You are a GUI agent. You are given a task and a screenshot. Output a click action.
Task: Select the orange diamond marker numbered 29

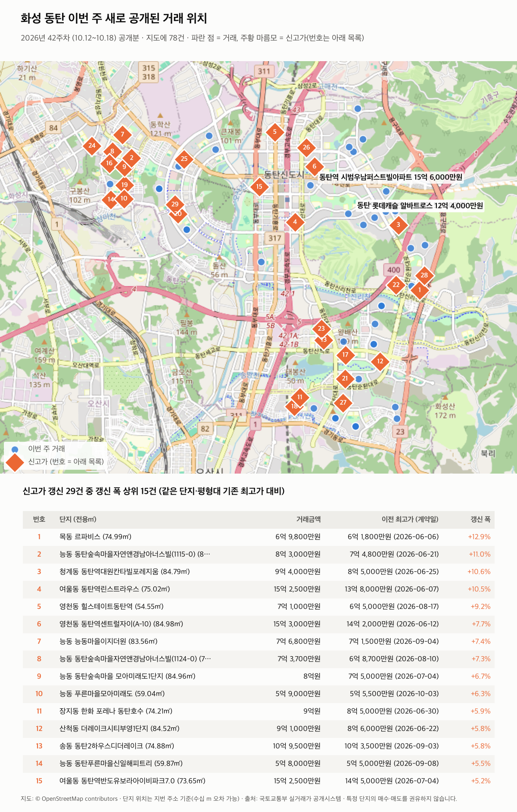click(175, 205)
